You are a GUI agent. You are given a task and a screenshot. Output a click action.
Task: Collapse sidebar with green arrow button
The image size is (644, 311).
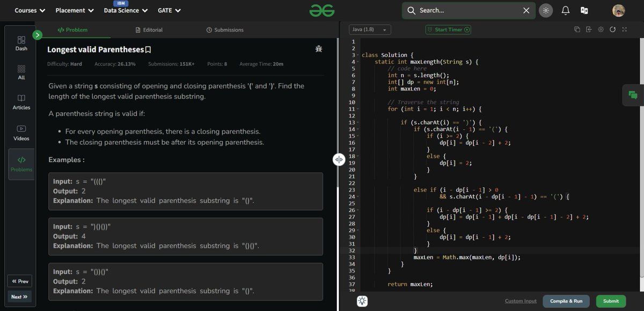tap(37, 35)
